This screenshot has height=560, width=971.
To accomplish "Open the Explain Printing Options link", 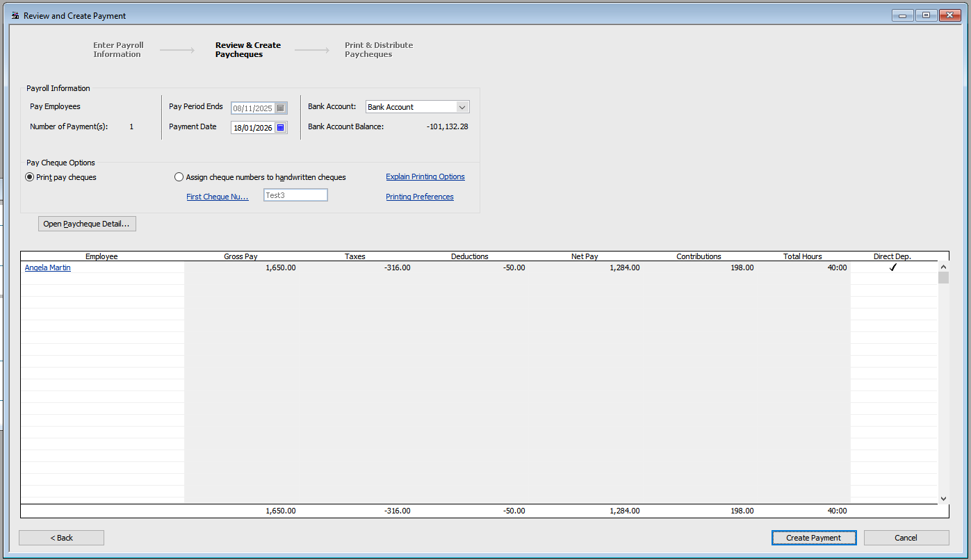I will point(425,177).
